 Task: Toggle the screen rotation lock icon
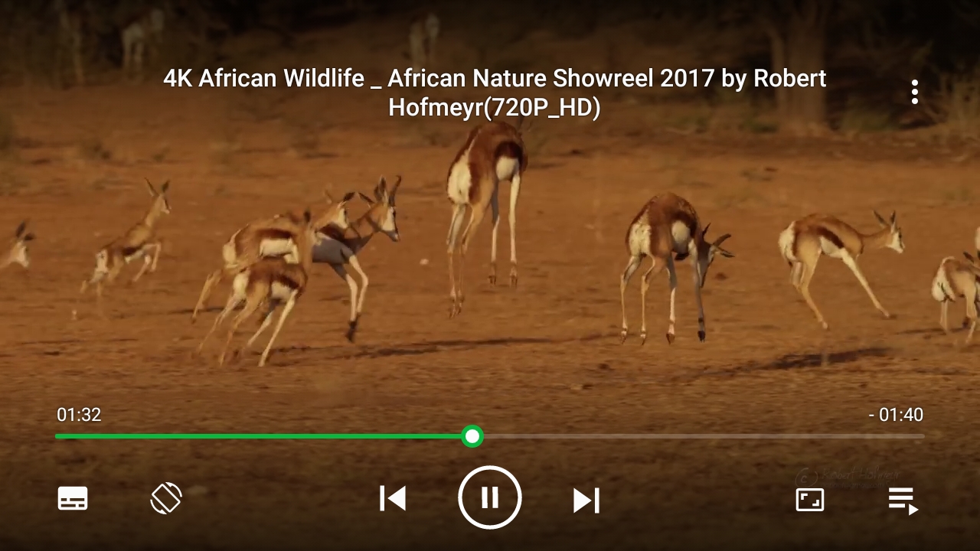166,499
